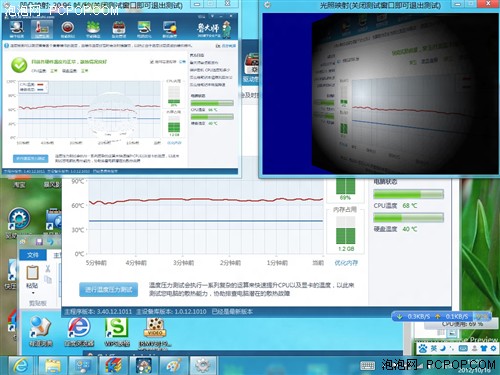Open the gray gear taskbar icon
The image size is (500, 375).
tap(203, 366)
